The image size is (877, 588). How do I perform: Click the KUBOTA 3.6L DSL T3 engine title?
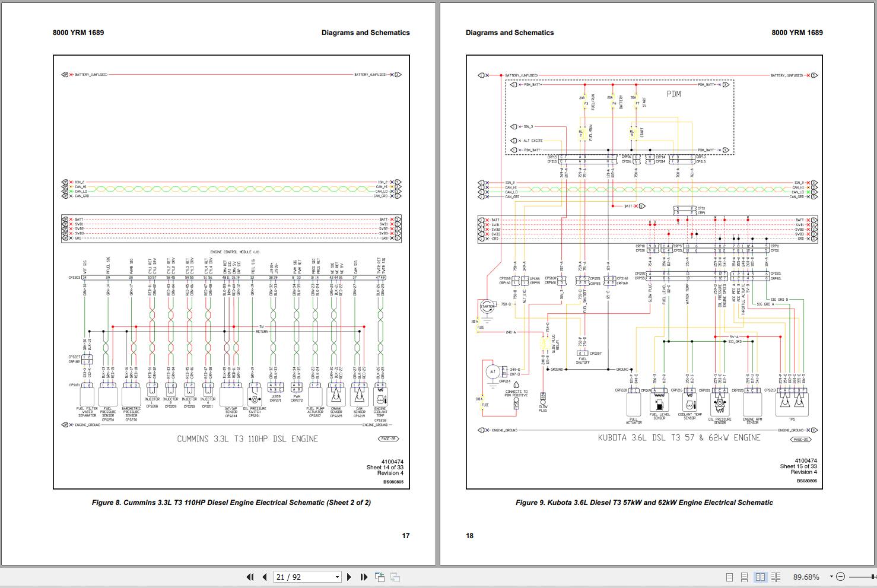(679, 438)
